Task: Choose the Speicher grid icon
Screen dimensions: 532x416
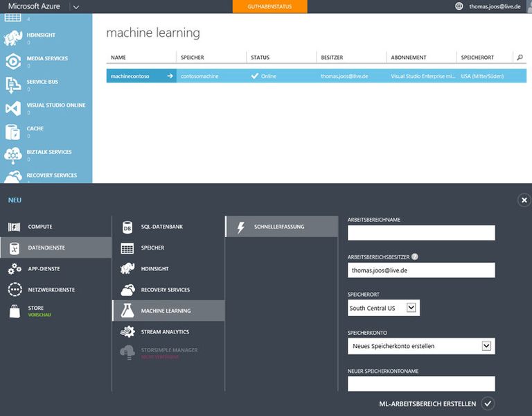Action: click(x=127, y=248)
